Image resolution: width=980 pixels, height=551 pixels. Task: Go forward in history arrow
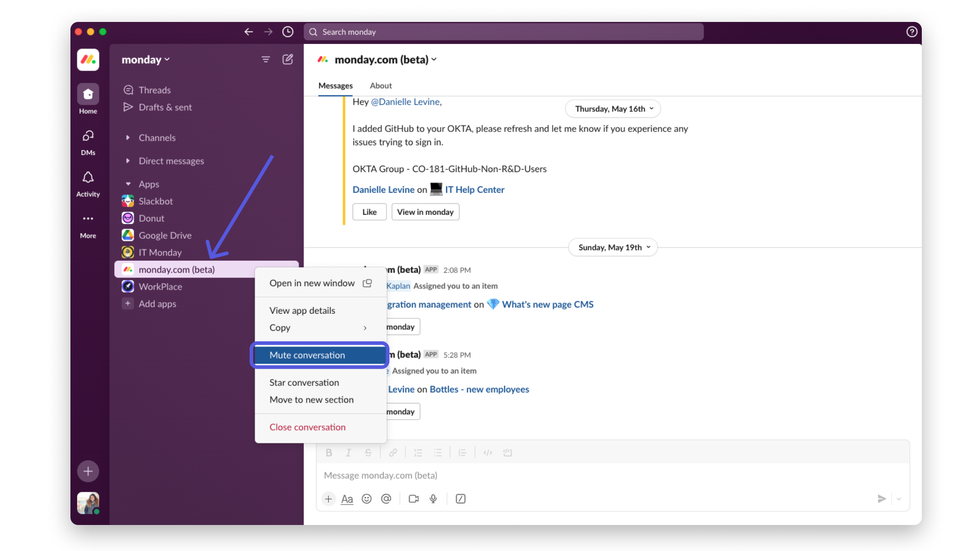tap(268, 32)
